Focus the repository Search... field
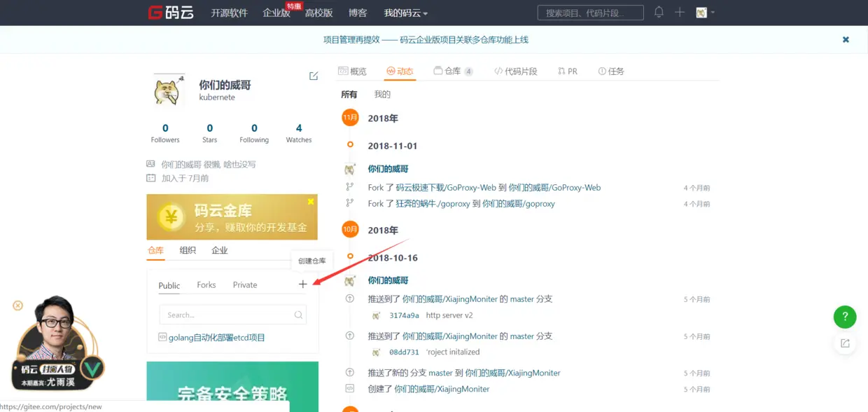868x412 pixels. pos(232,315)
